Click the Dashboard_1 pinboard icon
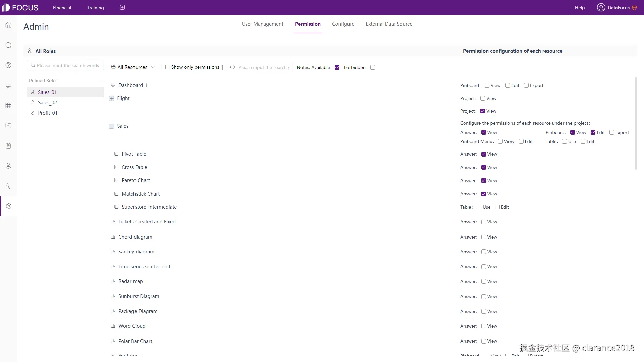Screen dimensions: 644x362 click(113, 85)
